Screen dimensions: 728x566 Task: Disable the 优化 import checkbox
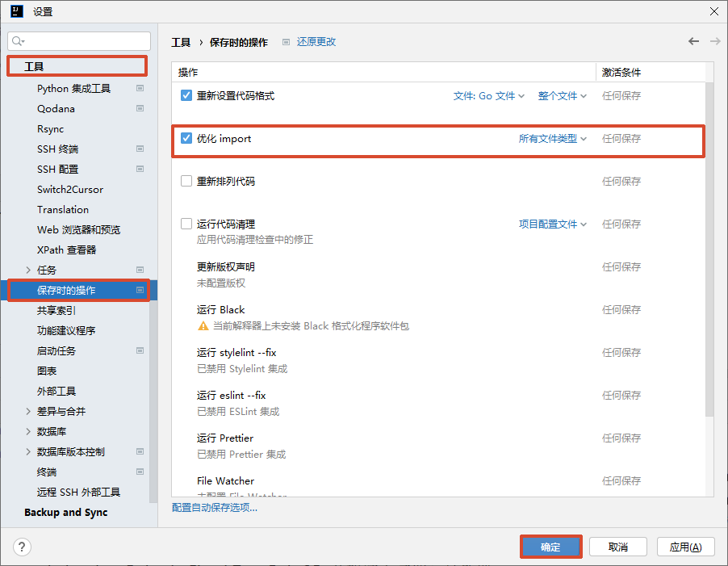(x=186, y=138)
